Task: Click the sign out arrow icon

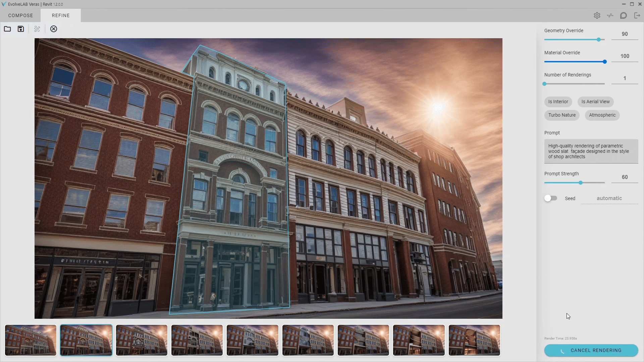Action: [637, 15]
